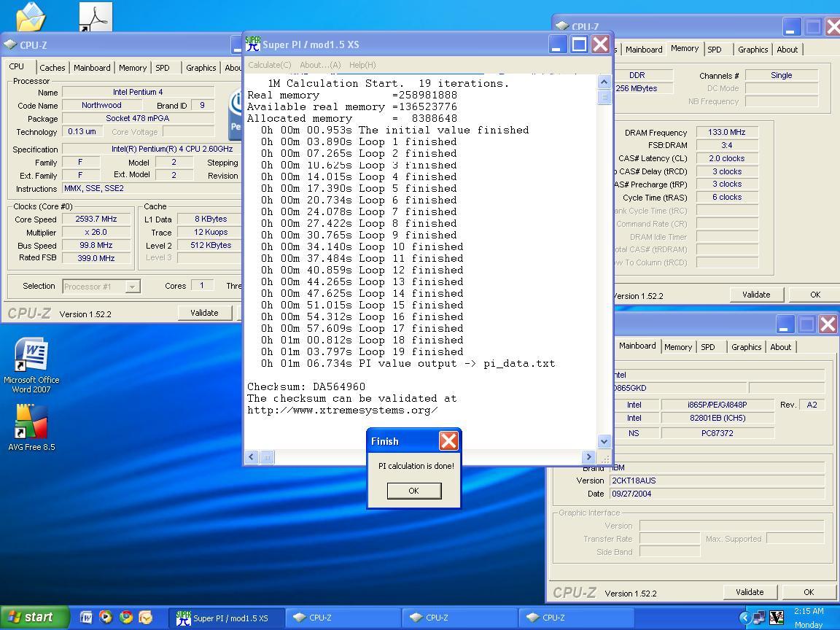The height and width of the screenshot is (630, 840).
Task: Open the Microsoft Office Word 2007 desktop shortcut
Action: (31, 365)
